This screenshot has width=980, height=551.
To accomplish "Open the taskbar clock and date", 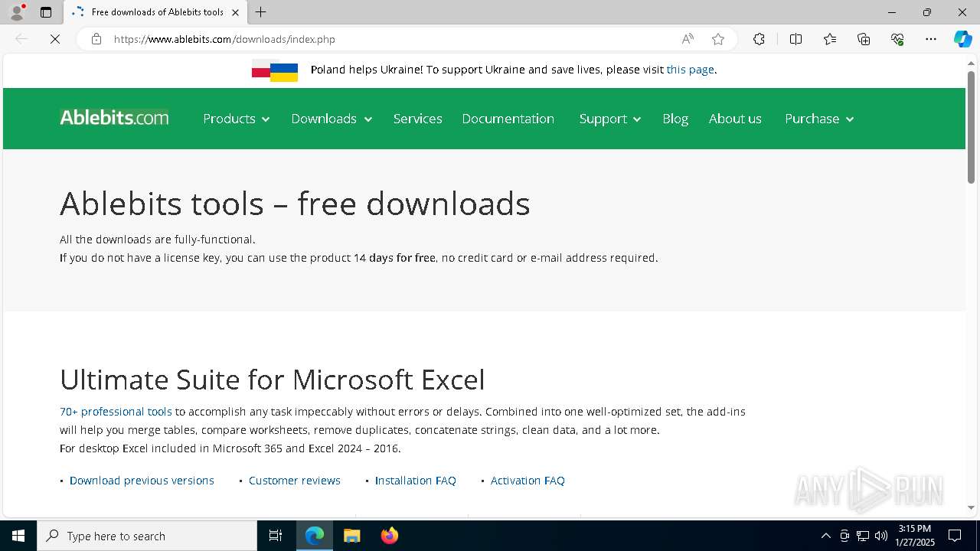I will (915, 536).
